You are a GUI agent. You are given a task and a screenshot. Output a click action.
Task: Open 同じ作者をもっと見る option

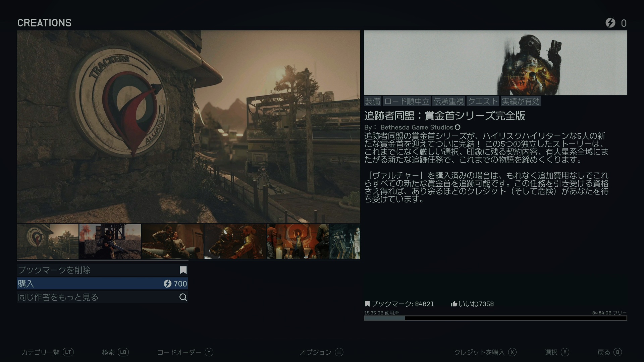(58, 297)
